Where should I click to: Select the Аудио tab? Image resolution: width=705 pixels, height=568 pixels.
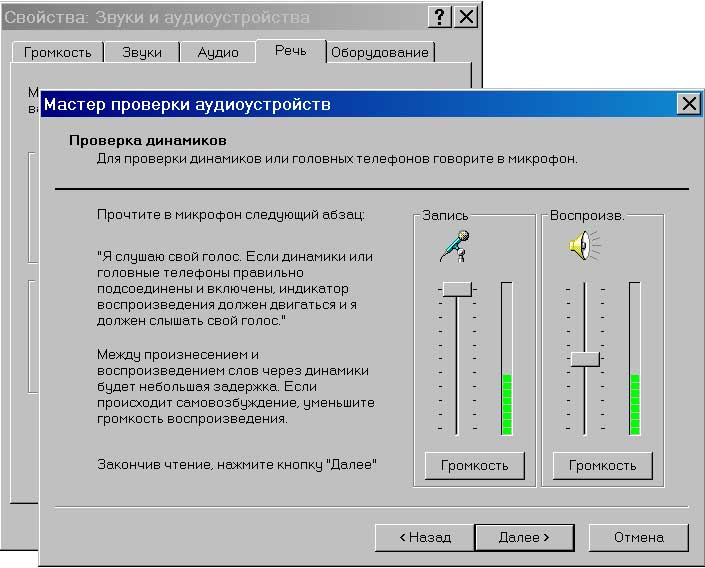[218, 52]
